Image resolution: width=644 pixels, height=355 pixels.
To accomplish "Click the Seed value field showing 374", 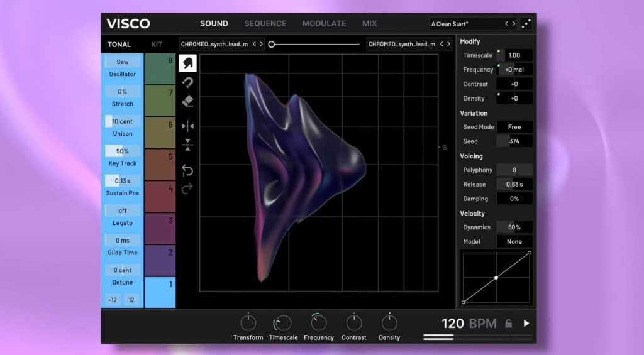I will pos(514,141).
